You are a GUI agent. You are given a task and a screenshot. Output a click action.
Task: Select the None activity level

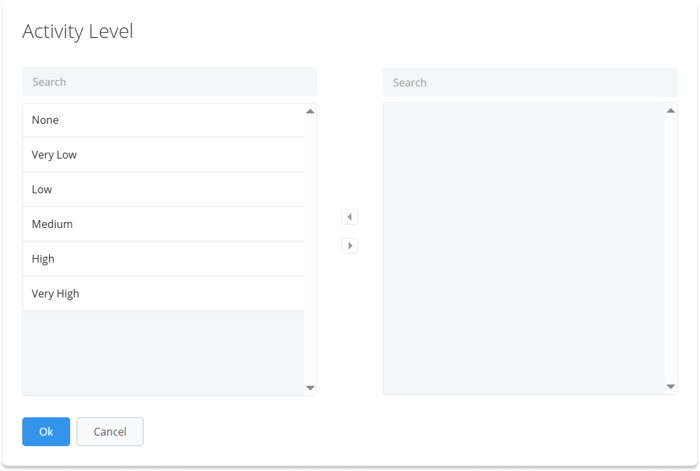(163, 120)
